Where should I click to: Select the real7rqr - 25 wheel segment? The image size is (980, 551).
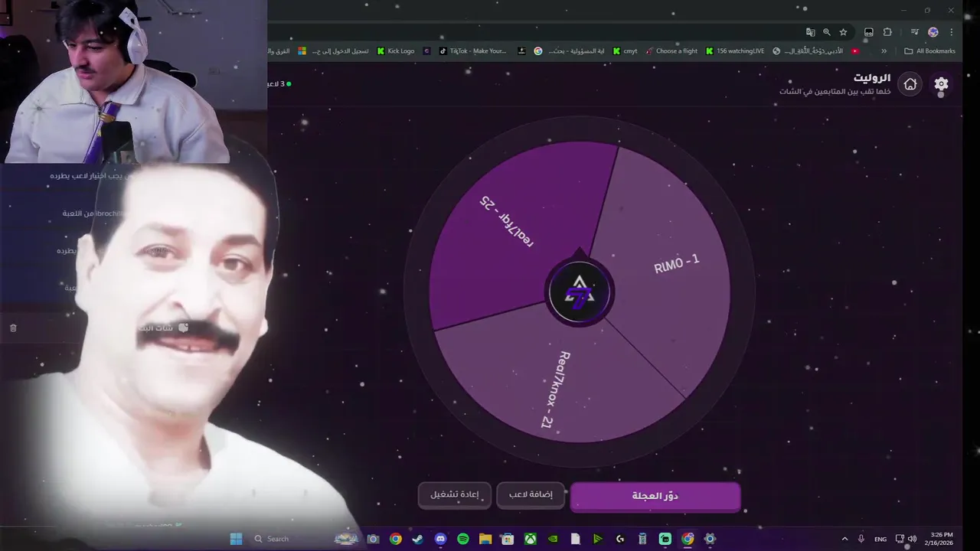(x=507, y=221)
